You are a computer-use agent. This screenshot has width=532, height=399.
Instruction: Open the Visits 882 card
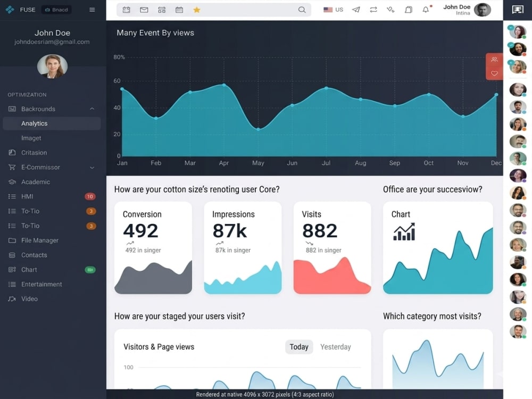(332, 248)
